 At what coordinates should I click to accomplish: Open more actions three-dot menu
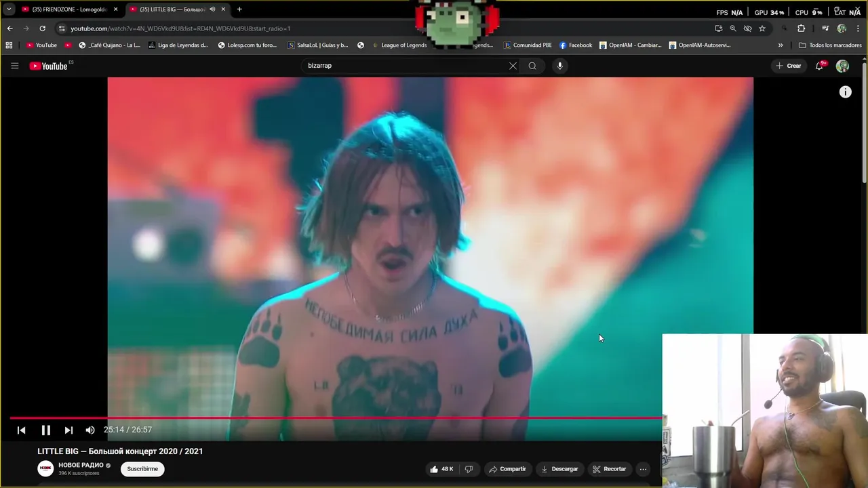coord(643,469)
